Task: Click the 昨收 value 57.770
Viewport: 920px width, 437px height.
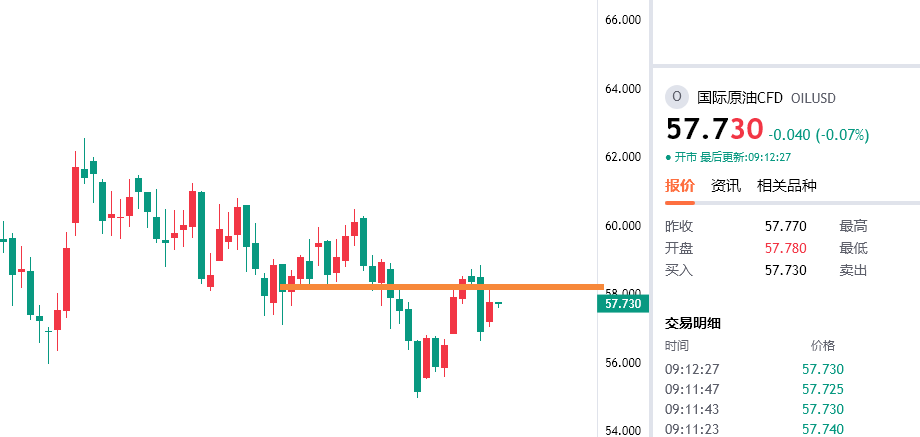Action: click(x=785, y=226)
